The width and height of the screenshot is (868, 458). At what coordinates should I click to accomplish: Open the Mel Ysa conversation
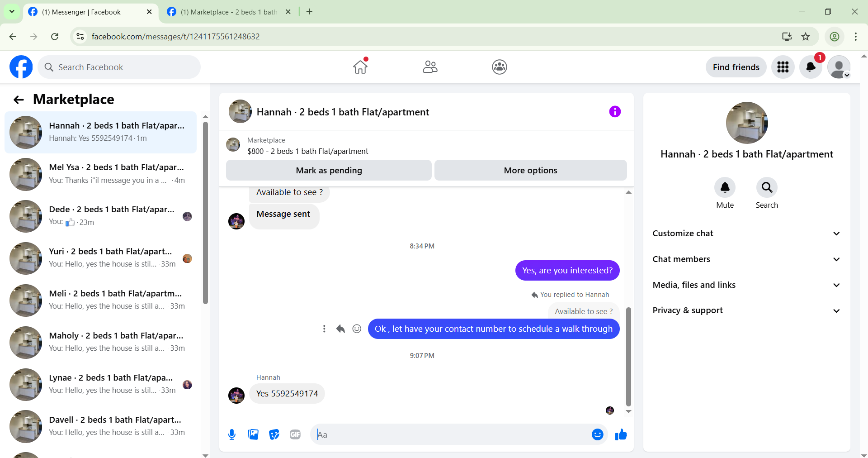pyautogui.click(x=100, y=174)
